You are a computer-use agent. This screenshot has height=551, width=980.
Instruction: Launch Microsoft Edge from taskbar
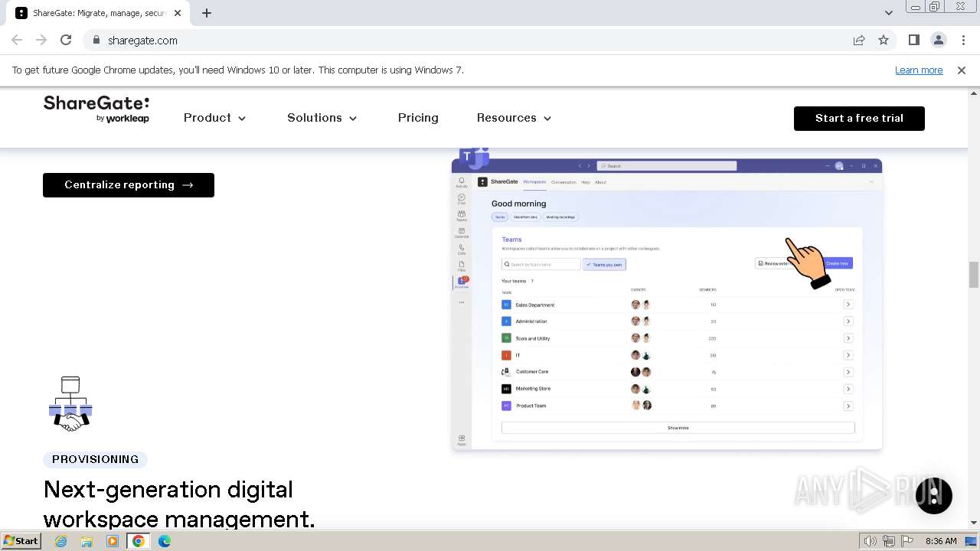165,541
